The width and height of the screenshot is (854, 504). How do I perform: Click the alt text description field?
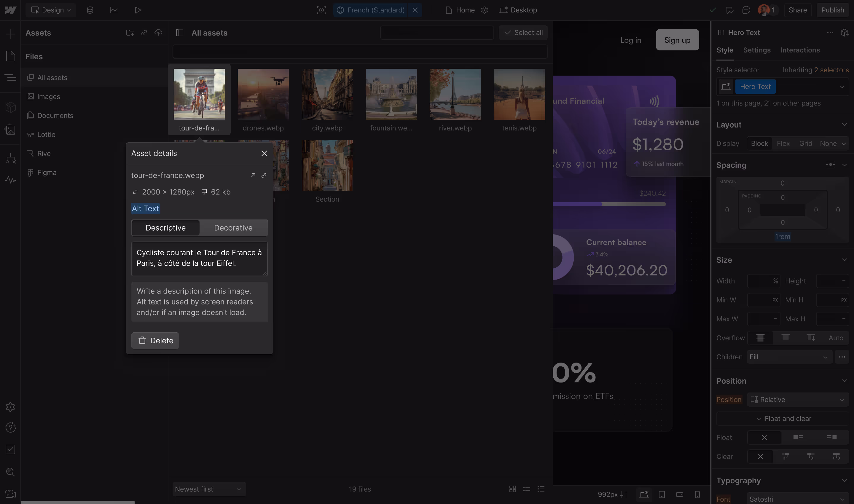click(199, 259)
